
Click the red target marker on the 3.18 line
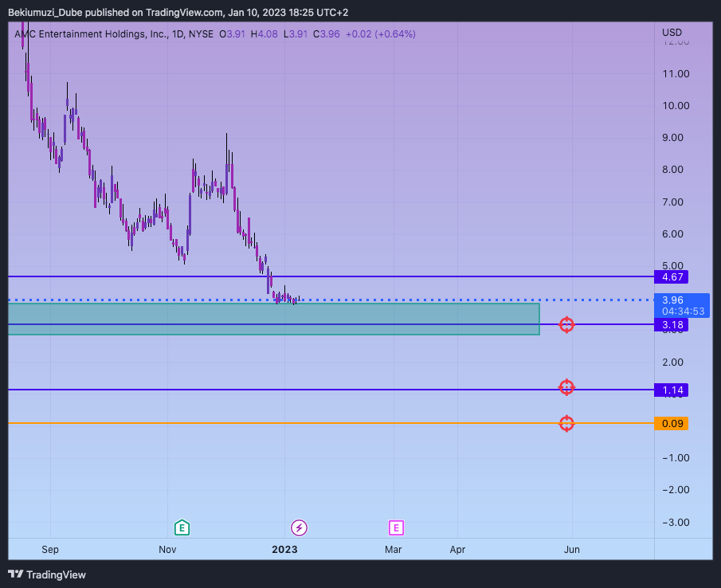coord(566,324)
